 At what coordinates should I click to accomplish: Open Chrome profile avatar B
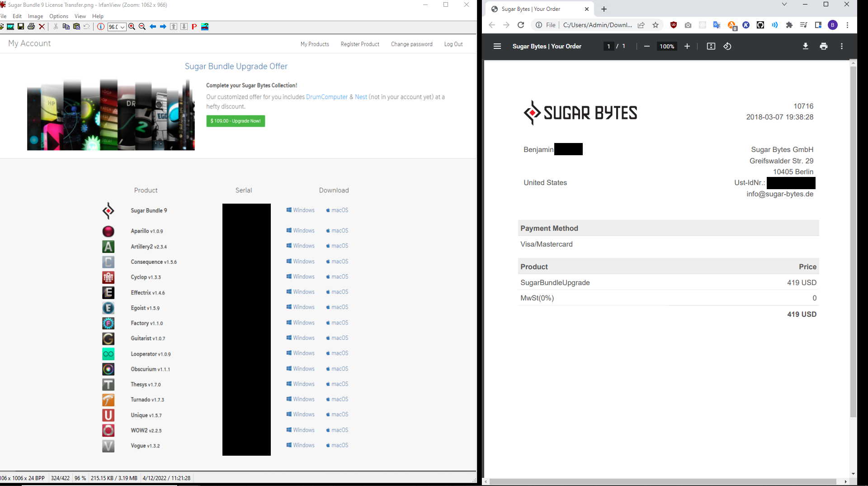coord(833,25)
